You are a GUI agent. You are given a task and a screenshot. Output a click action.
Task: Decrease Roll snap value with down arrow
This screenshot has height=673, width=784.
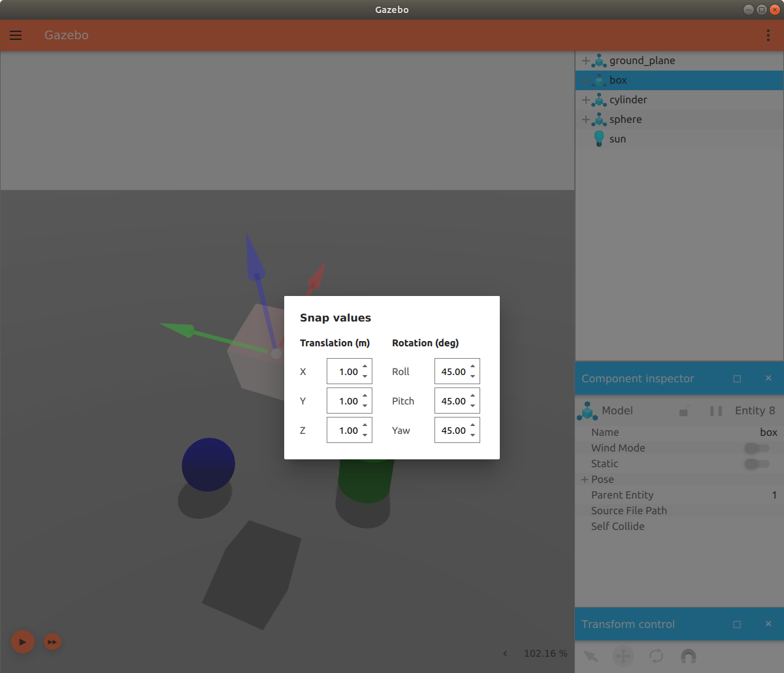coord(473,377)
